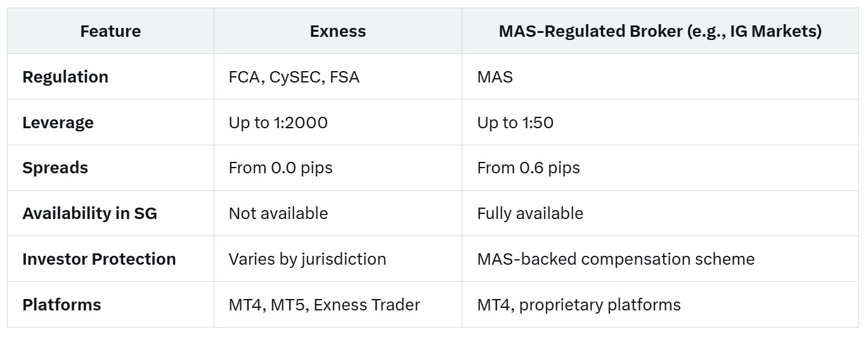Select the Investor Protection row label
The width and height of the screenshot is (868, 339).
[99, 259]
